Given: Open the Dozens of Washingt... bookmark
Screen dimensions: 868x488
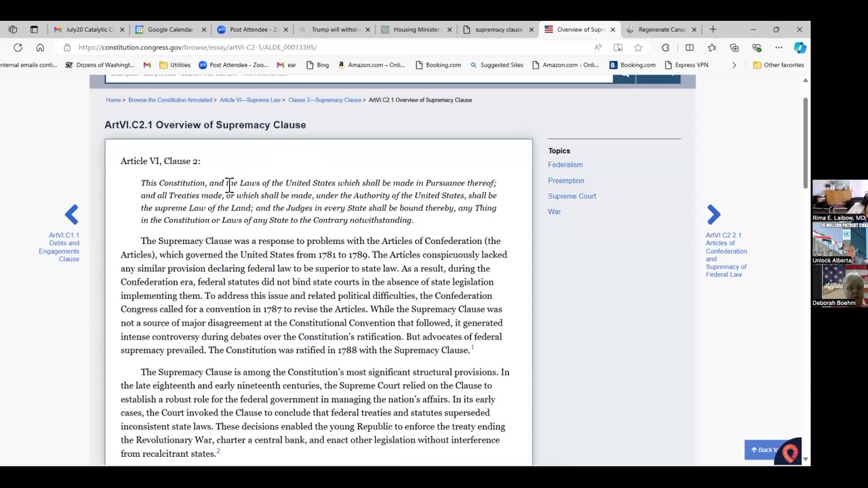Looking at the screenshot, I should 100,65.
